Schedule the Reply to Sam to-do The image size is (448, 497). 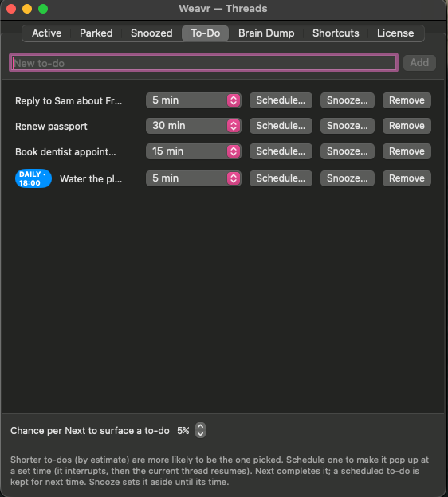[281, 100]
